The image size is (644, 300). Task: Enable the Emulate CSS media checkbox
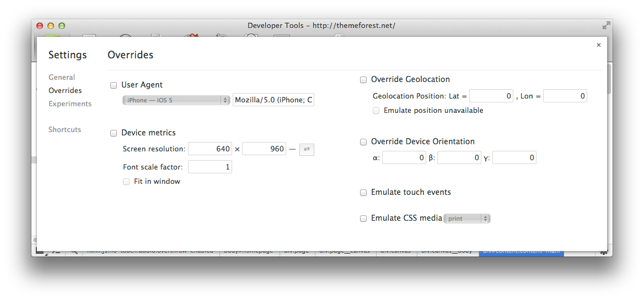click(x=363, y=219)
